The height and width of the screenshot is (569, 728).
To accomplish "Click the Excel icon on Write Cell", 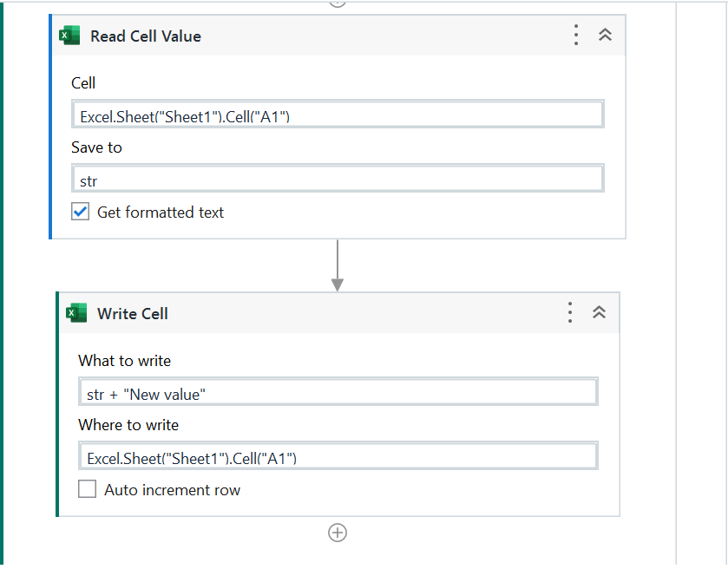I will 76,313.
